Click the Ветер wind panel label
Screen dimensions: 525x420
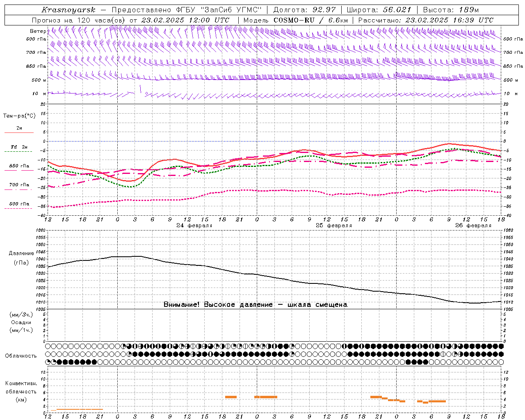[x=38, y=31]
